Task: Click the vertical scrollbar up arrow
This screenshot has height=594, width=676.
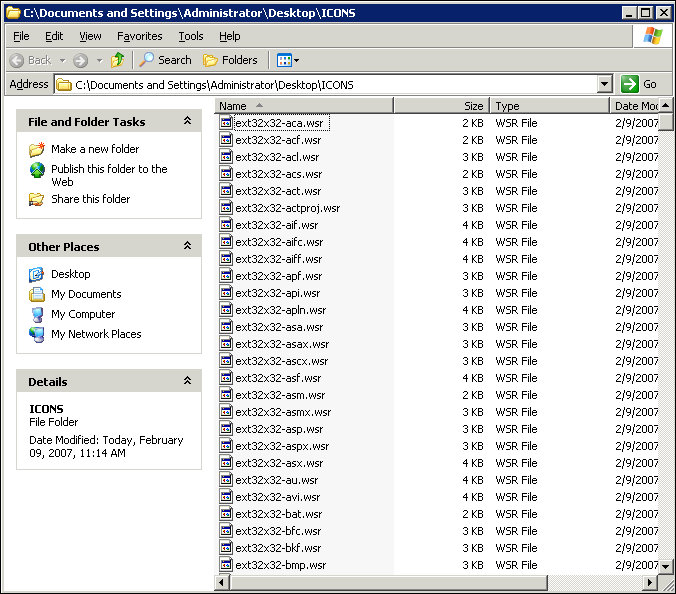Action: click(666, 105)
